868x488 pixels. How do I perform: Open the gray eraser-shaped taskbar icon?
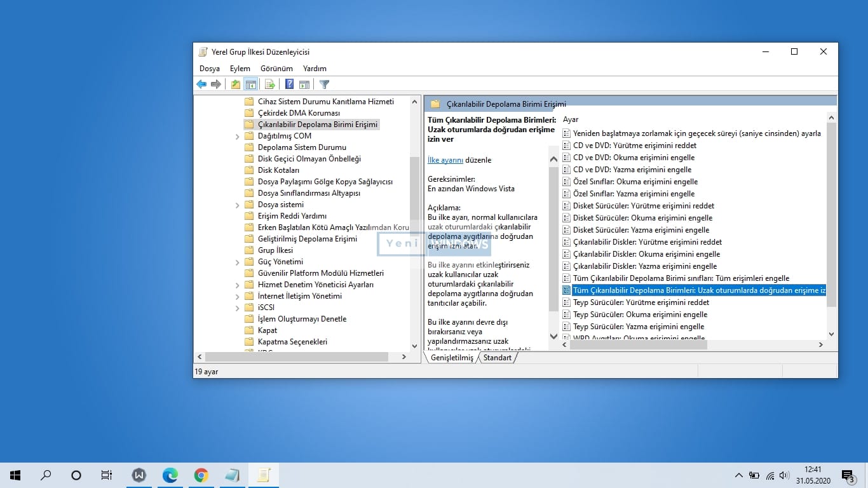point(232,475)
